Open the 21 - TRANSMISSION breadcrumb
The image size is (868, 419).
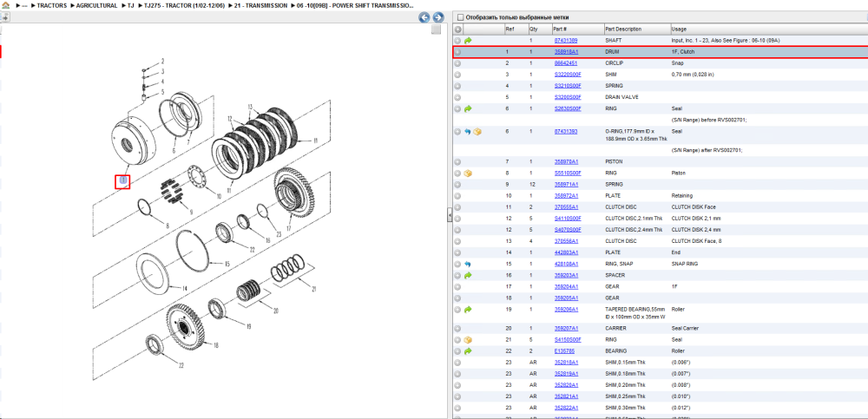[x=260, y=5]
